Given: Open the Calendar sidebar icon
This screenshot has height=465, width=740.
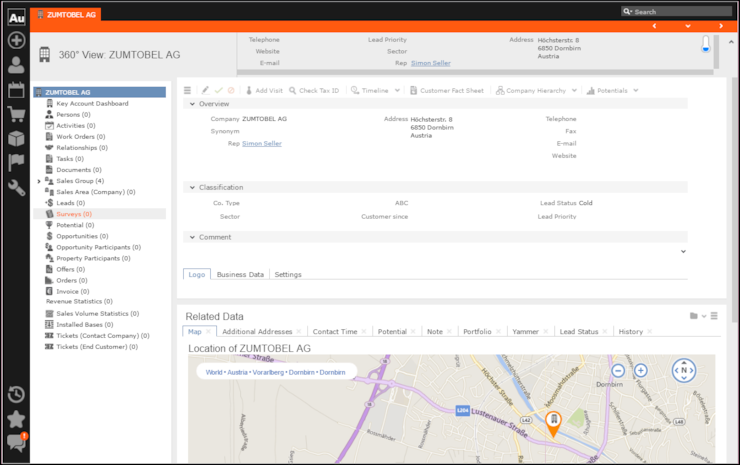Looking at the screenshot, I should [x=16, y=89].
